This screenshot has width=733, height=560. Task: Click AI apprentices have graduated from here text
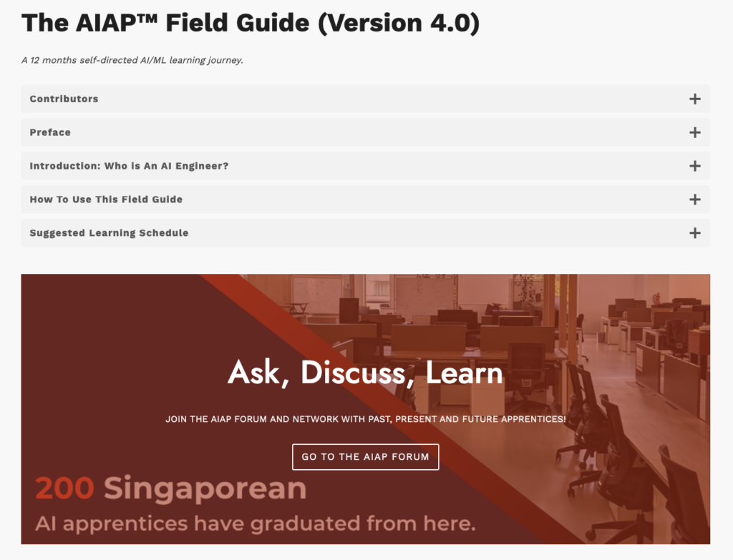click(256, 524)
